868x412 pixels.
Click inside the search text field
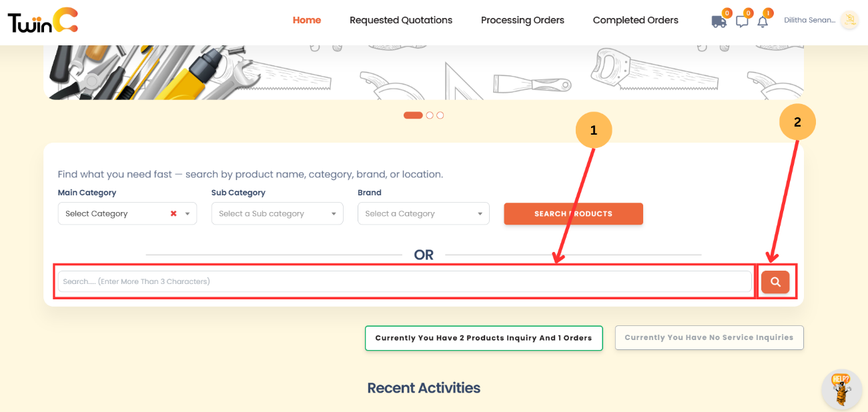point(404,281)
